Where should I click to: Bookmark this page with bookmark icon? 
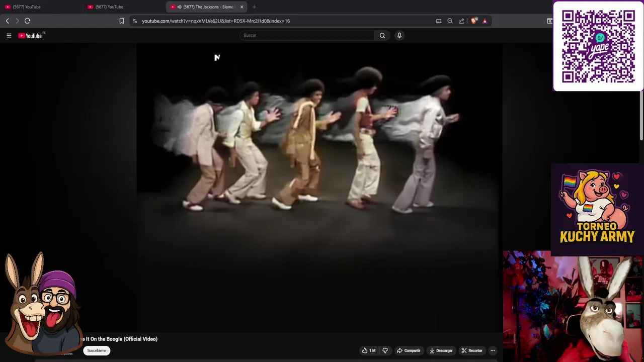122,21
